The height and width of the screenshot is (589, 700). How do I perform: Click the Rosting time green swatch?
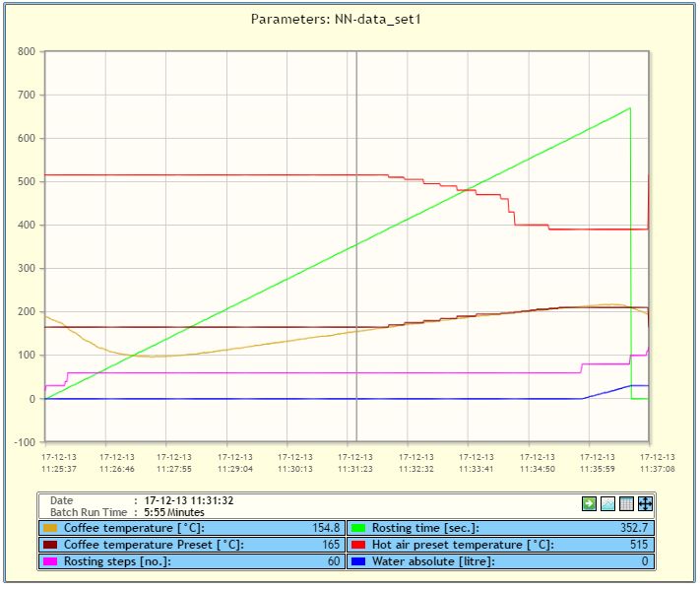pos(358,528)
